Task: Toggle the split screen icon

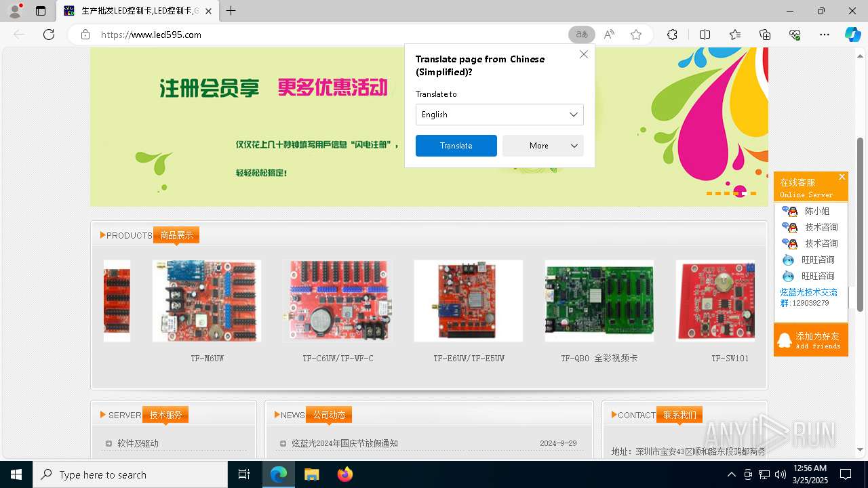Action: click(x=705, y=35)
